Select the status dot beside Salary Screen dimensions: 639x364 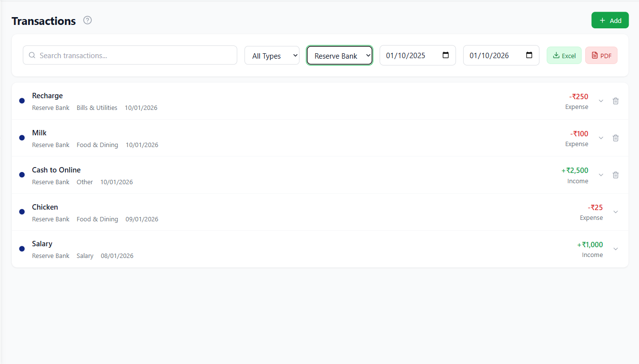21,249
